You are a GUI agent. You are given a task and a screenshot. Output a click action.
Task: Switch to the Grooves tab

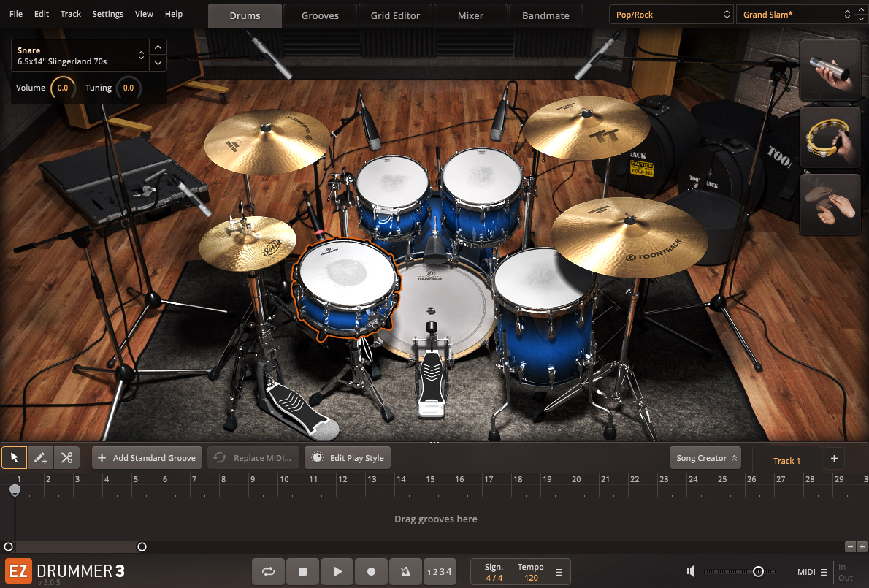coord(320,15)
